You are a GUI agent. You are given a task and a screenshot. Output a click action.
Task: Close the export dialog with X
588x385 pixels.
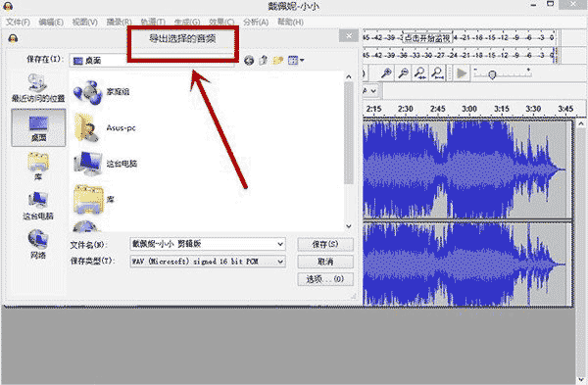pyautogui.click(x=349, y=36)
